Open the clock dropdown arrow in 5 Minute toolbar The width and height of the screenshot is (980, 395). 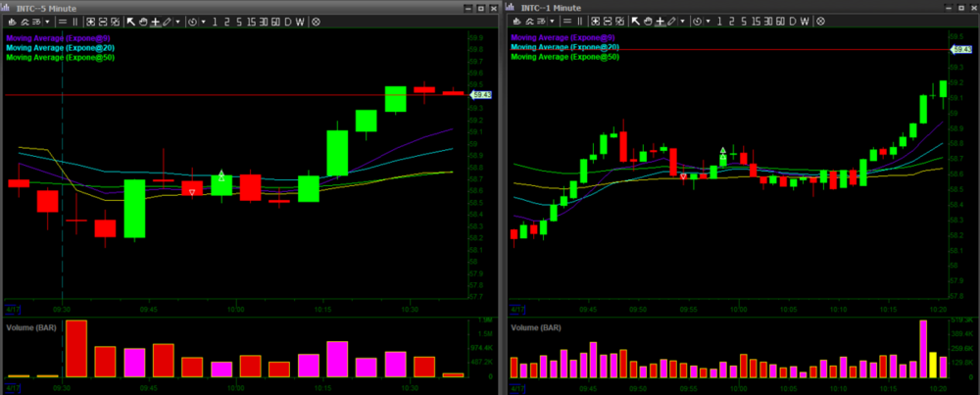pyautogui.click(x=203, y=21)
